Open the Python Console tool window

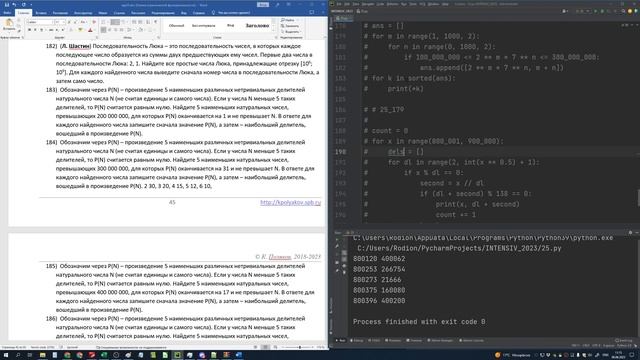click(x=472, y=340)
